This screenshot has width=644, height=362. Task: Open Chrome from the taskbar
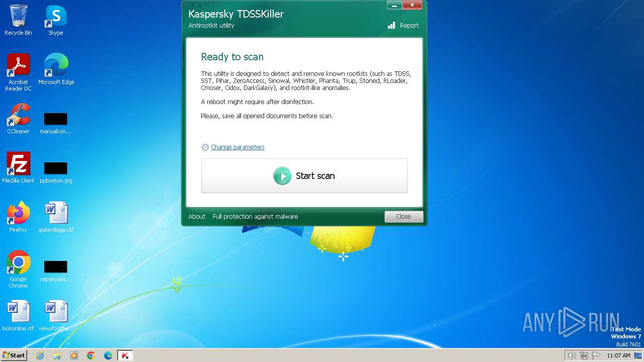(x=91, y=355)
